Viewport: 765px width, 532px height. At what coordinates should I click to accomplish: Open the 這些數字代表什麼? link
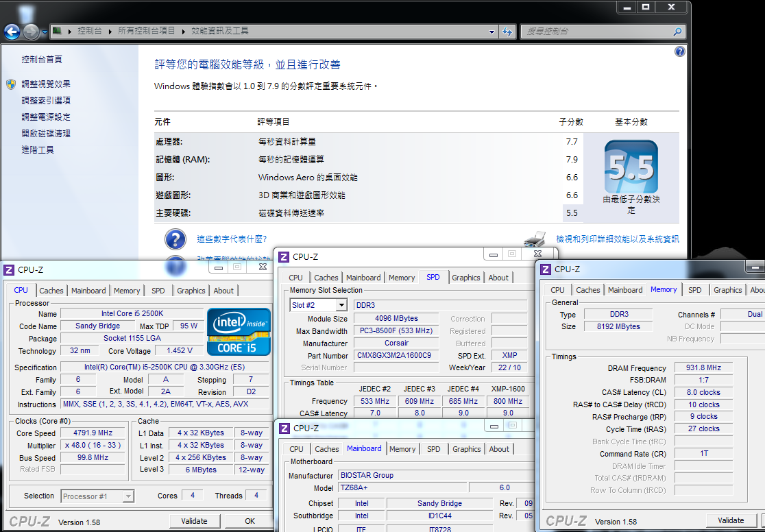(x=232, y=239)
